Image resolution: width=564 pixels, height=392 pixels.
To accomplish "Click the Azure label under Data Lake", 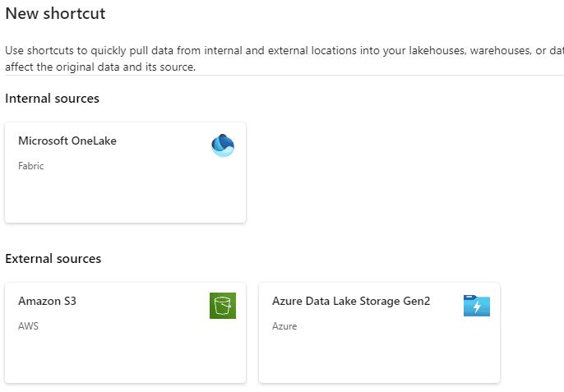I will click(x=284, y=326).
